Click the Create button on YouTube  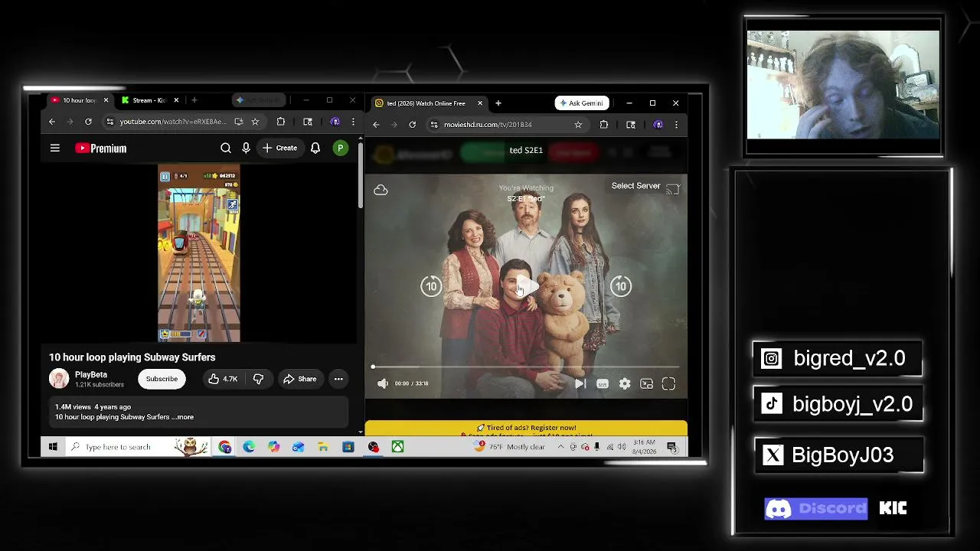click(279, 148)
